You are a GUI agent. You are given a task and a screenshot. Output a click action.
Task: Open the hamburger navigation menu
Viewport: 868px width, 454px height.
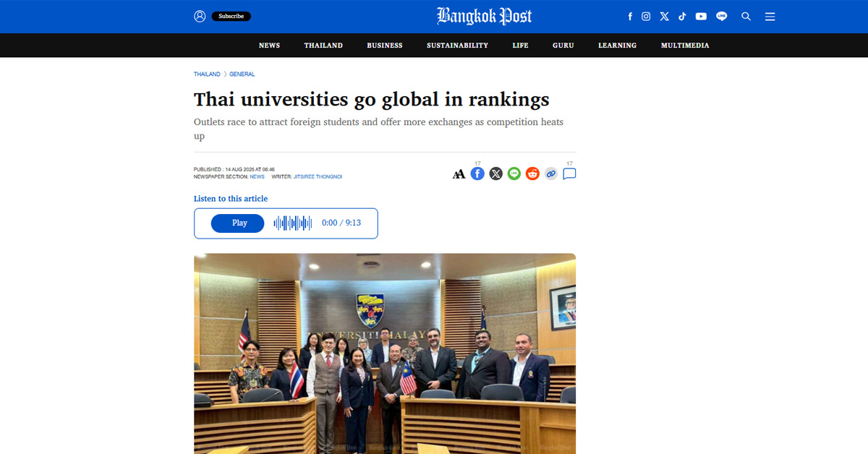coord(770,16)
